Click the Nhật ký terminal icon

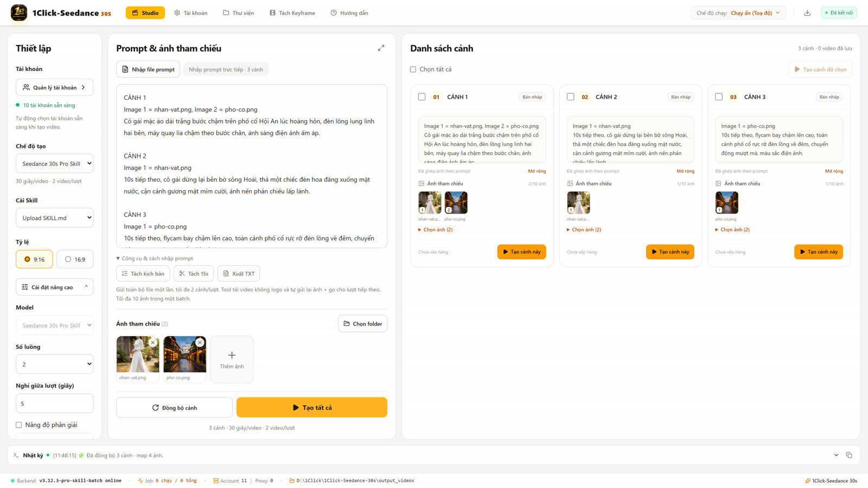(x=16, y=455)
